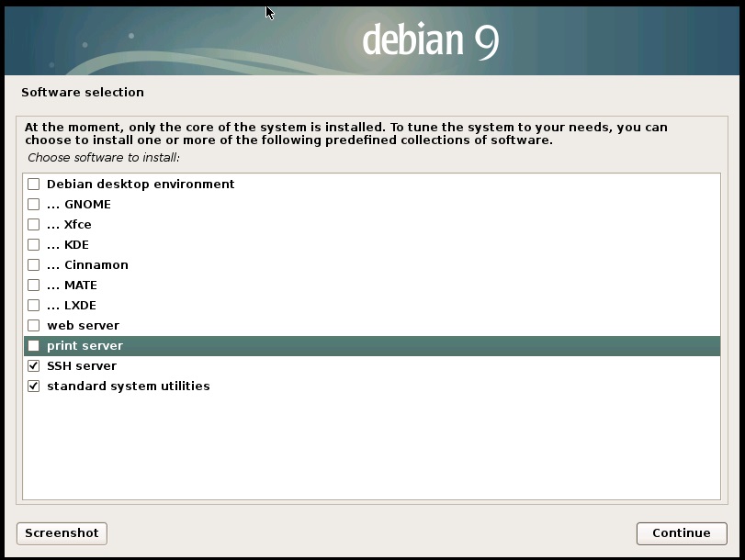745x560 pixels.
Task: Select the KDE checkbox
Action: coord(34,245)
